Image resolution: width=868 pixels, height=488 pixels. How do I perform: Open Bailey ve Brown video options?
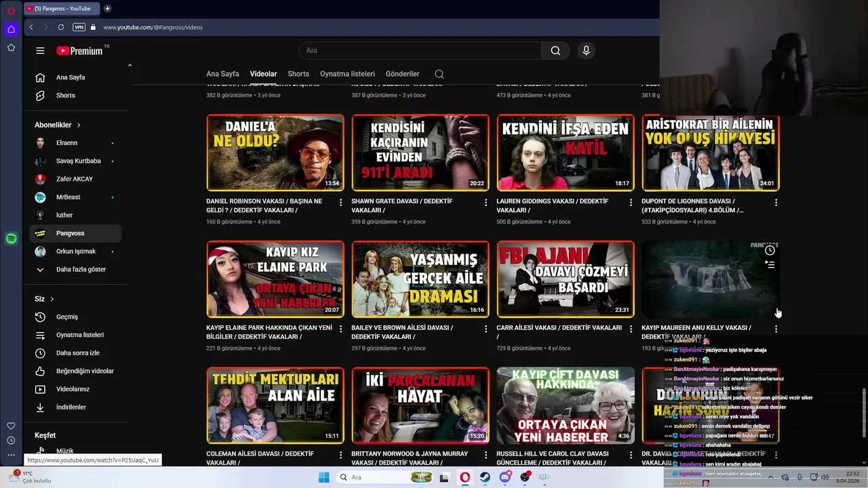(x=486, y=329)
